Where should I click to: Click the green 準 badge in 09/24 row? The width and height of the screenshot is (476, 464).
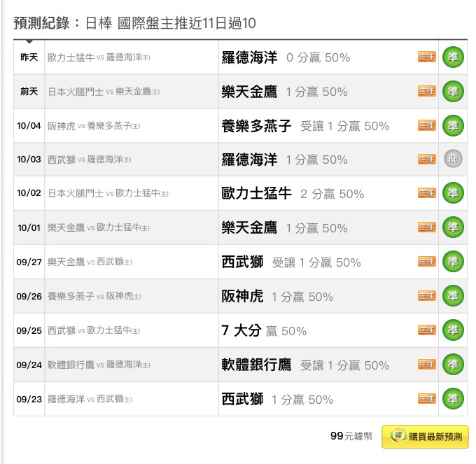(453, 364)
